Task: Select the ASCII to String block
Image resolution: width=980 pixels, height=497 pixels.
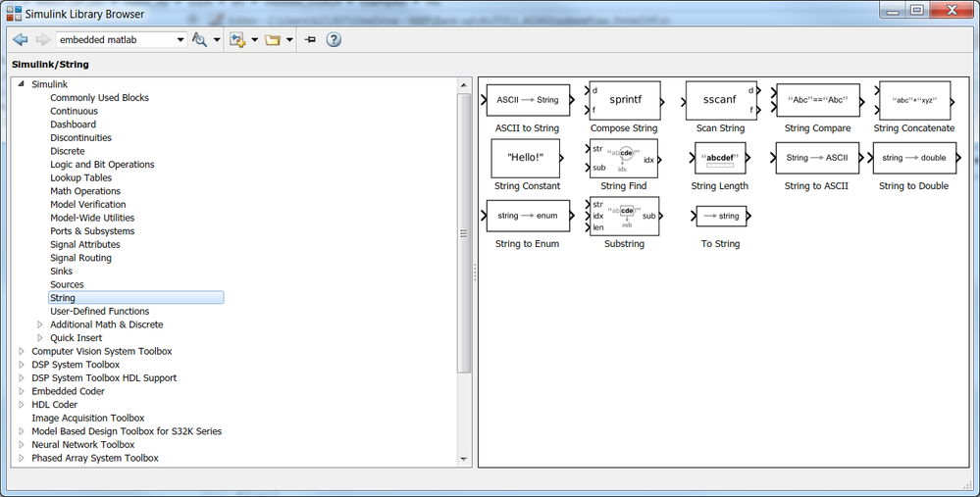Action: coord(528,100)
